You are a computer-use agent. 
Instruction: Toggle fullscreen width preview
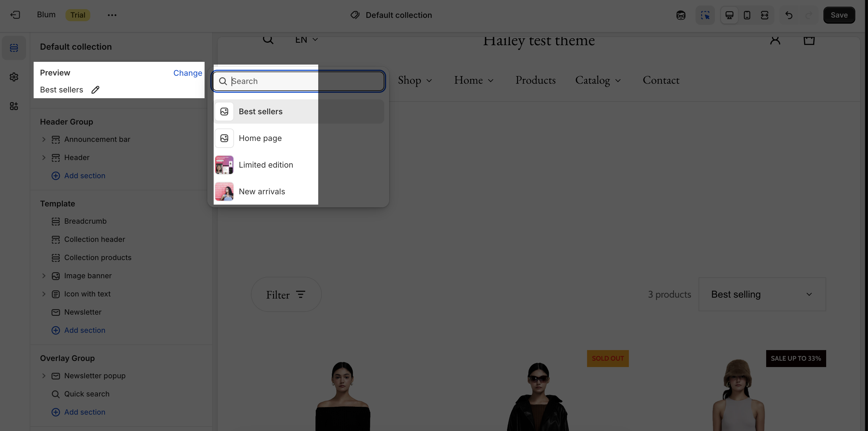[765, 15]
